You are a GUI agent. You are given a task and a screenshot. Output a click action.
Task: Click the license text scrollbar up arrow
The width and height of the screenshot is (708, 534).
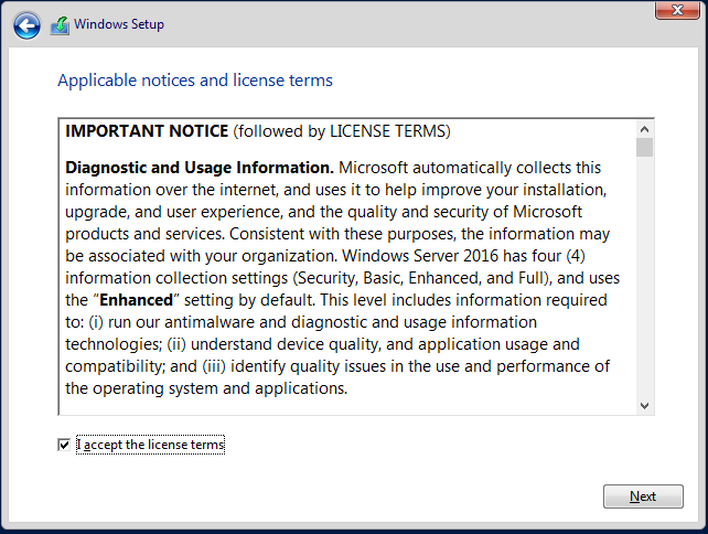[644, 130]
